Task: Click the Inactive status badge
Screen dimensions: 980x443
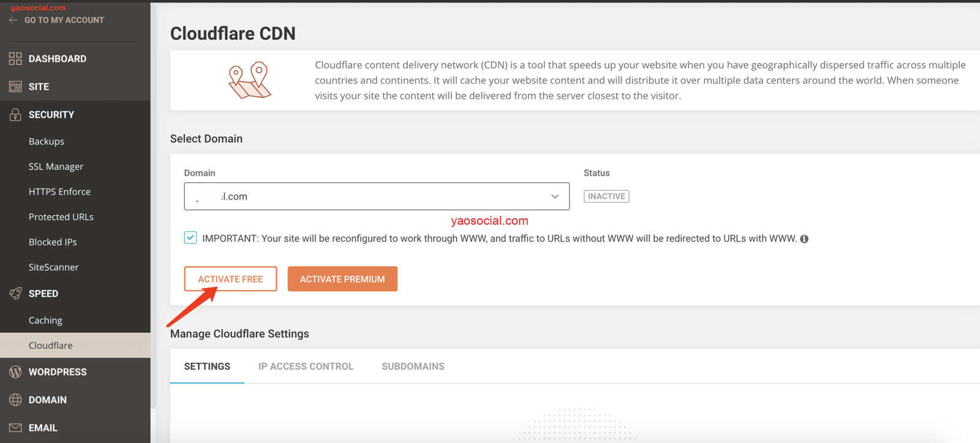Action: click(x=606, y=196)
